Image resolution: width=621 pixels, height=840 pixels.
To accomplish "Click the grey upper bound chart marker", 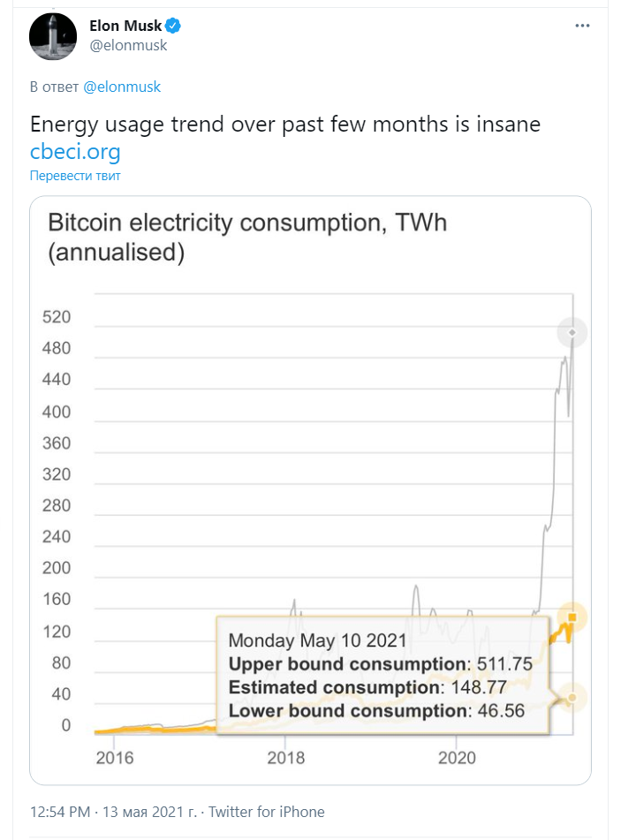I will click(x=572, y=333).
